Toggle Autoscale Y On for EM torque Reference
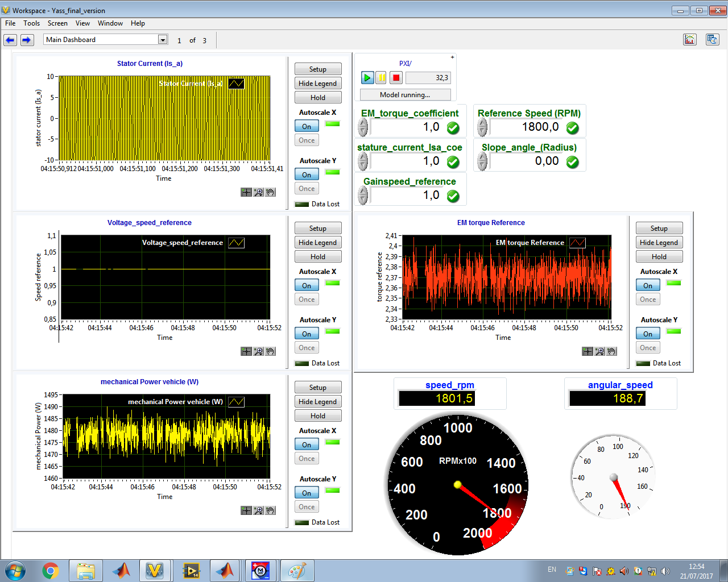The image size is (728, 582). tap(648, 334)
